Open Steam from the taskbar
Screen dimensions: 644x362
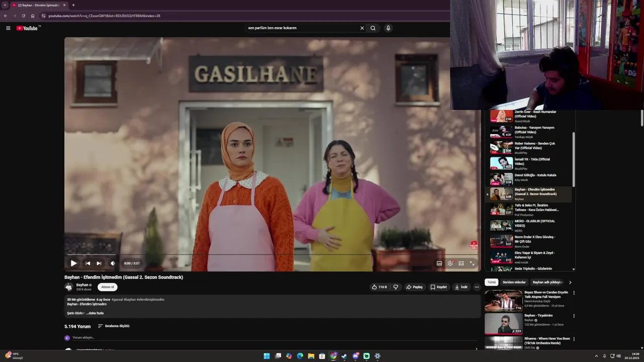point(344,356)
